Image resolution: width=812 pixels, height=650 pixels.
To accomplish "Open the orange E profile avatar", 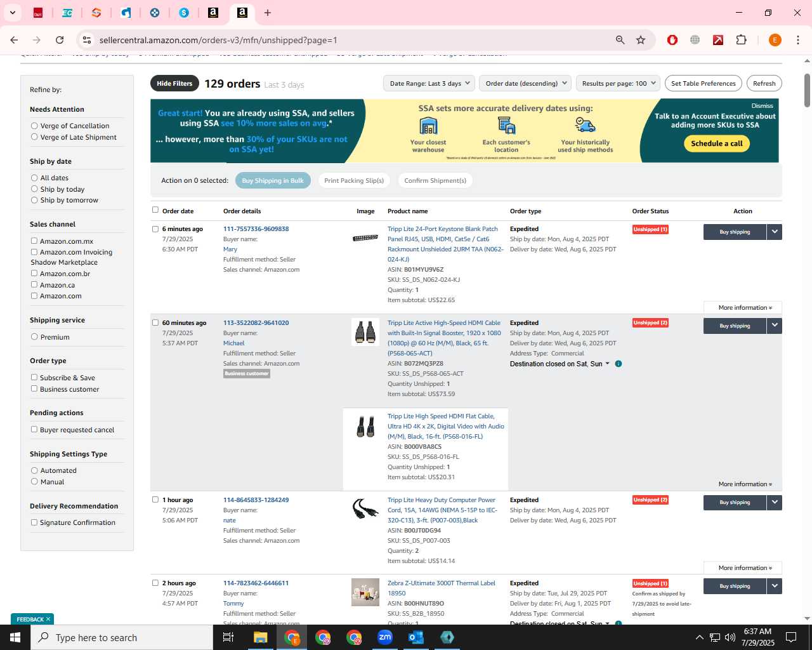I will [x=775, y=40].
